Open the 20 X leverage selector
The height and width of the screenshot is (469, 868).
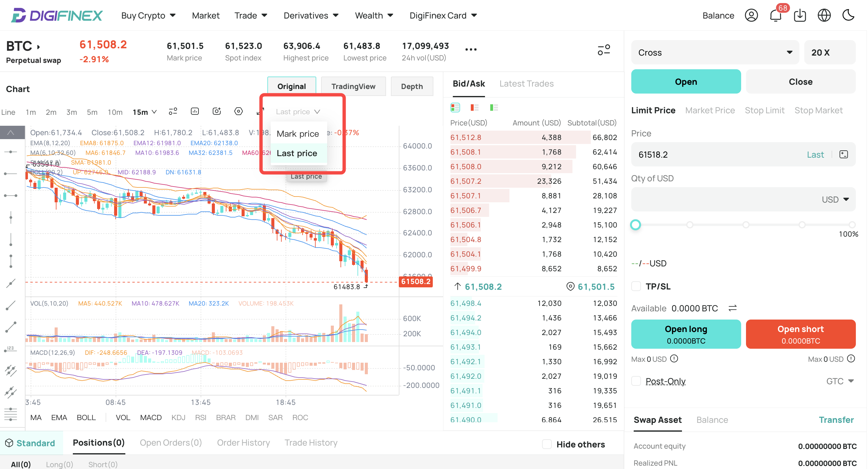(x=829, y=52)
